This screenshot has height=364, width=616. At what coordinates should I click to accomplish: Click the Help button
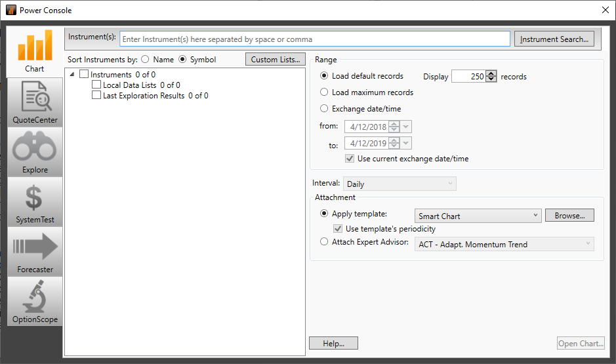point(333,343)
